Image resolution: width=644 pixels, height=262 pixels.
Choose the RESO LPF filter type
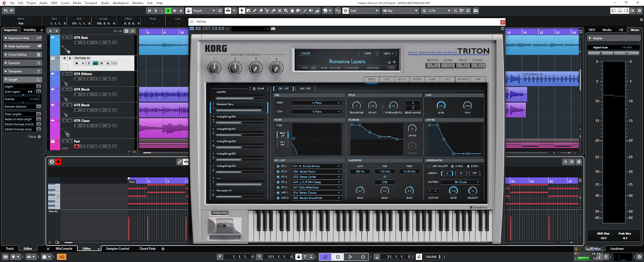click(x=283, y=134)
